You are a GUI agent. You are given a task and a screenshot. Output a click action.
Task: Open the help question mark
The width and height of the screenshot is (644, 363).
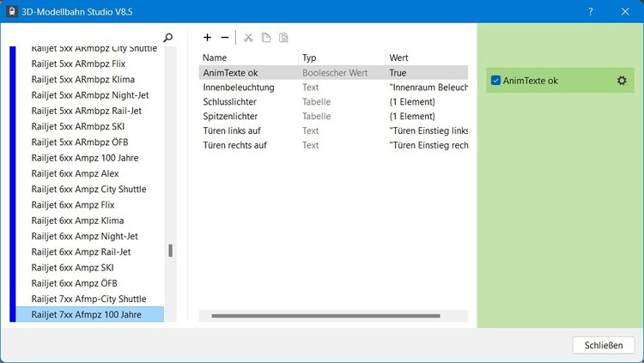click(x=590, y=12)
